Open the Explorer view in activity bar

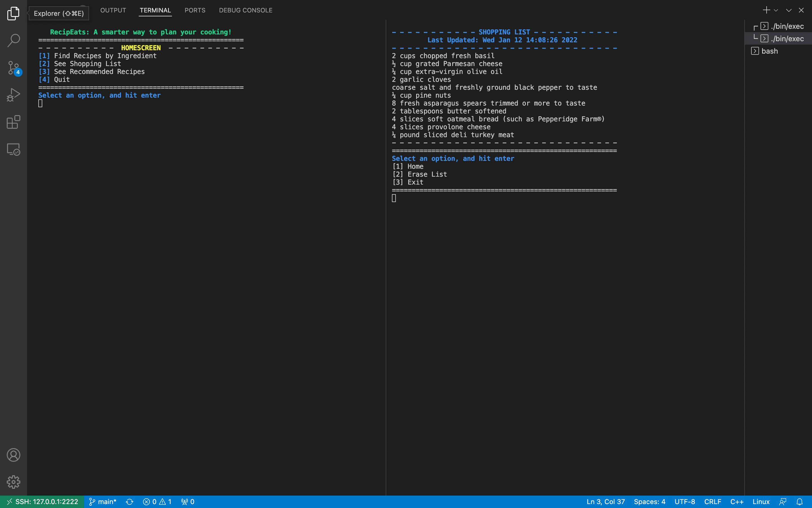[14, 14]
